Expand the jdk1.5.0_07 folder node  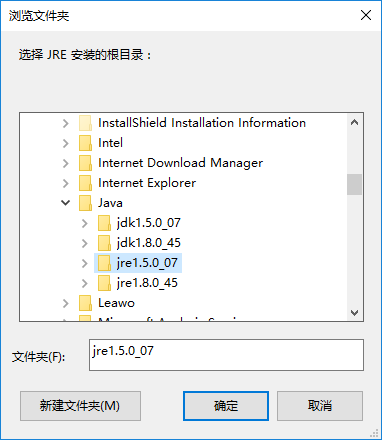pos(85,223)
